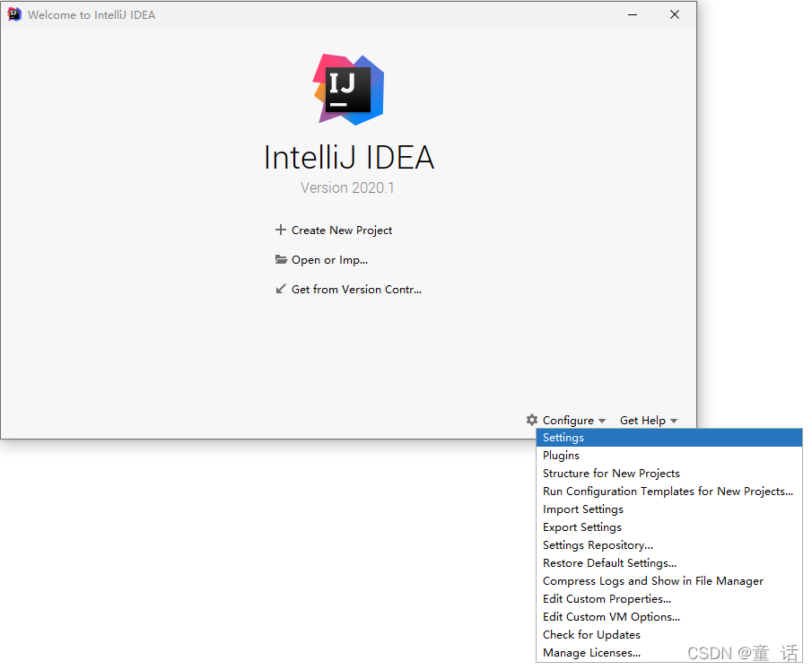Click the IntelliJ icon in the title bar
This screenshot has height=670, width=812.
pyautogui.click(x=14, y=14)
